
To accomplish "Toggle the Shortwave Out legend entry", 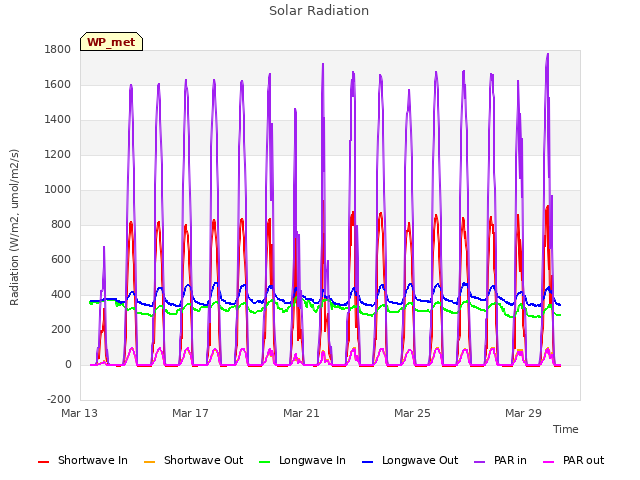I will (193, 460).
